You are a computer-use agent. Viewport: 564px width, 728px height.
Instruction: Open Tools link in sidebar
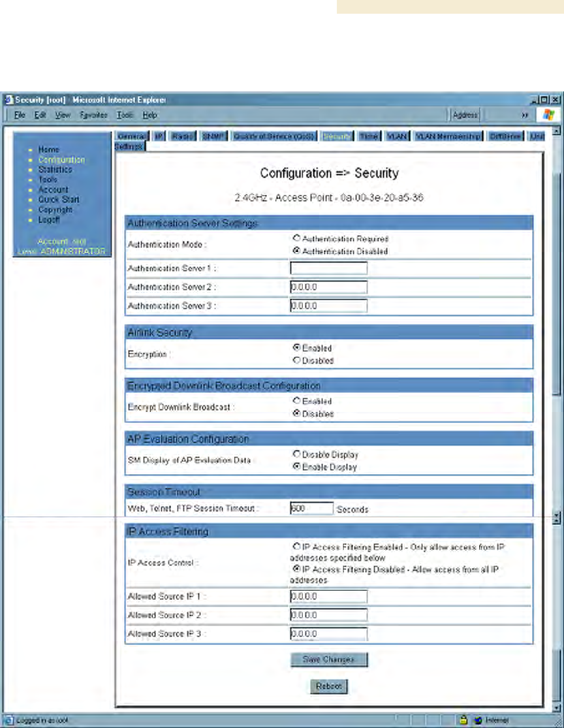coord(48,179)
